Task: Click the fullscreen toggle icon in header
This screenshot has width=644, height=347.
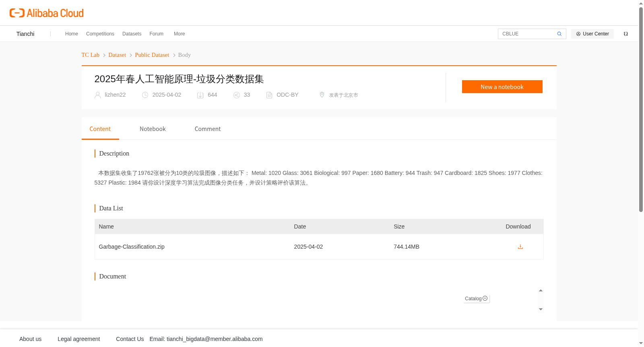Action: [626, 34]
